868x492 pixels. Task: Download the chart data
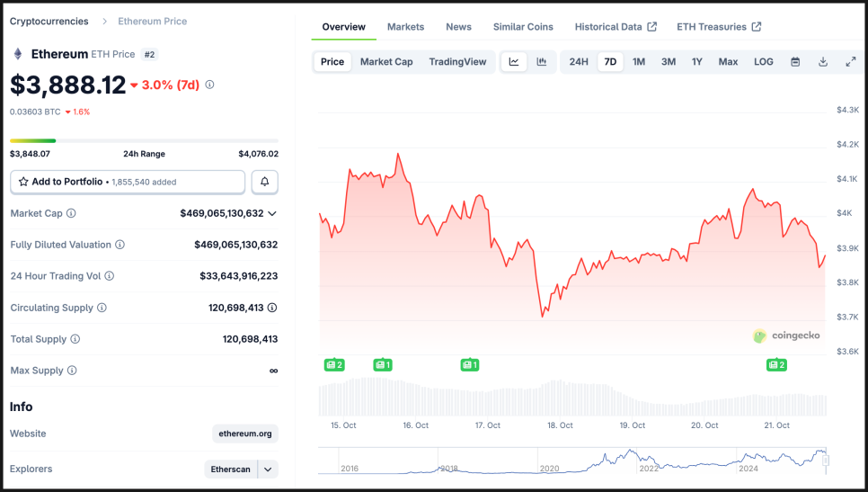pos(823,62)
